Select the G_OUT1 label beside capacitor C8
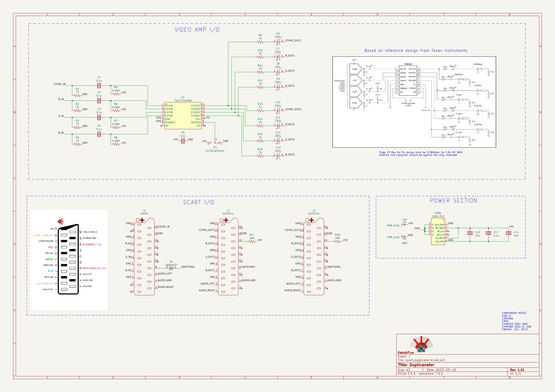This screenshot has height=392, width=555. 290,71
